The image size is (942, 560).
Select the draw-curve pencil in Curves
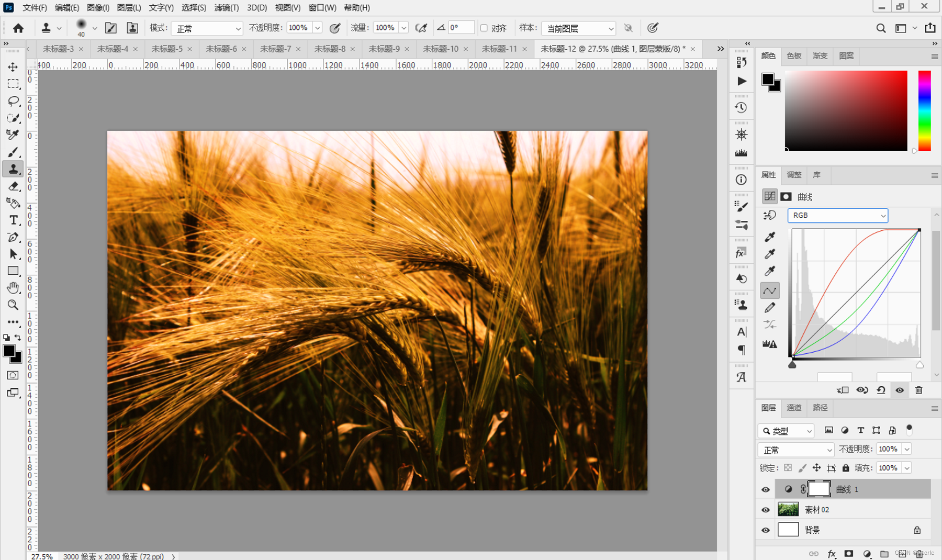point(770,308)
